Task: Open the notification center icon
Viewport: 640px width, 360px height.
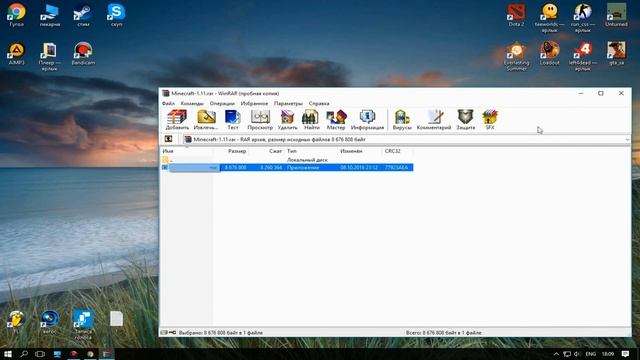Action: 625,354
